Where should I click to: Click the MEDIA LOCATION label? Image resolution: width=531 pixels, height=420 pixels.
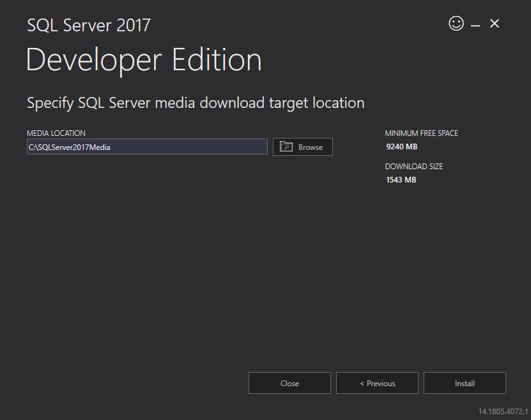click(56, 133)
